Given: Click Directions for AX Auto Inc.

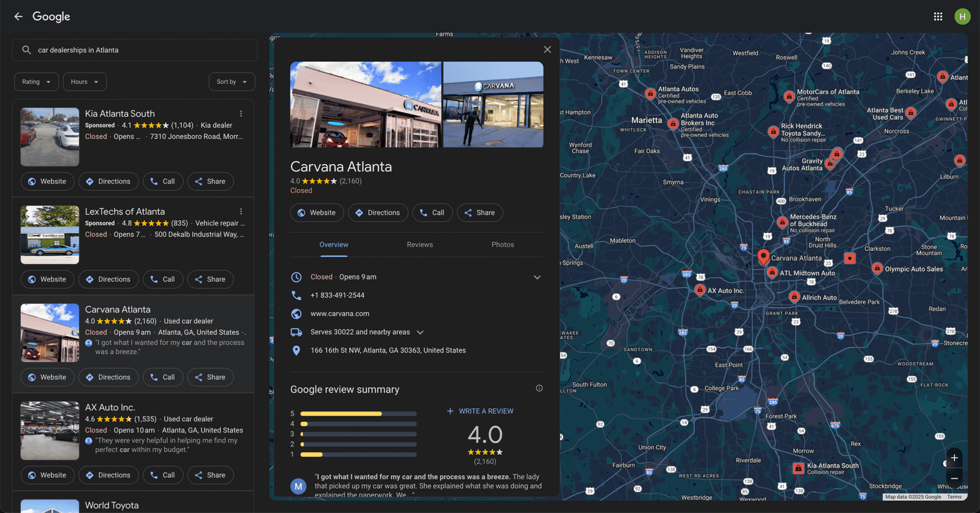Looking at the screenshot, I should [108, 475].
